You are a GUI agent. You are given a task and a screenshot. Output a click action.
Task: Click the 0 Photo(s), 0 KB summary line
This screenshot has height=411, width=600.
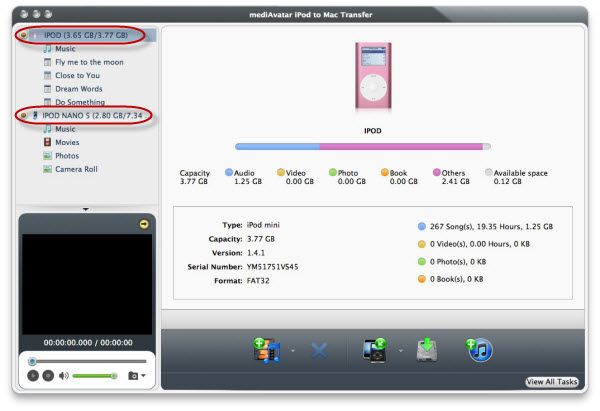[452, 262]
